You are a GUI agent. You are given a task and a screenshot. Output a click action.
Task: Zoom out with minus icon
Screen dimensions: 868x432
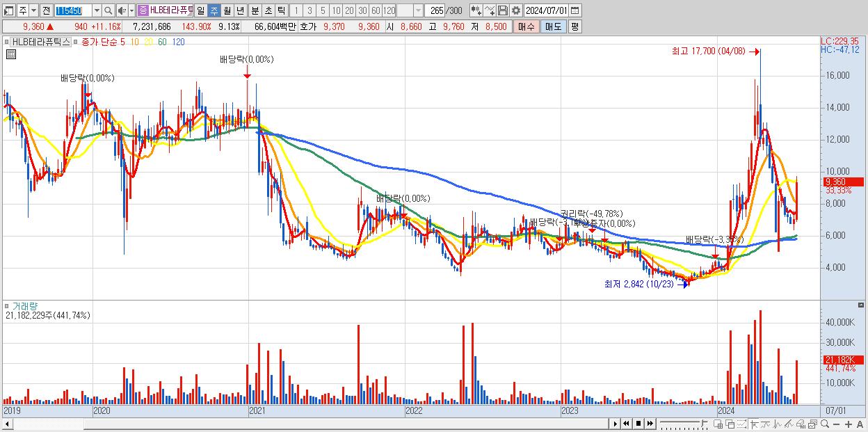tap(836, 424)
